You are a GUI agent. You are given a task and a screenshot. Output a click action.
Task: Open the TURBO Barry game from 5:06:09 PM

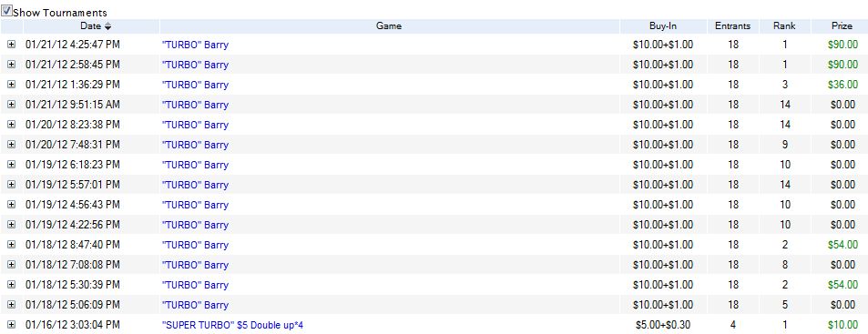[x=195, y=305]
